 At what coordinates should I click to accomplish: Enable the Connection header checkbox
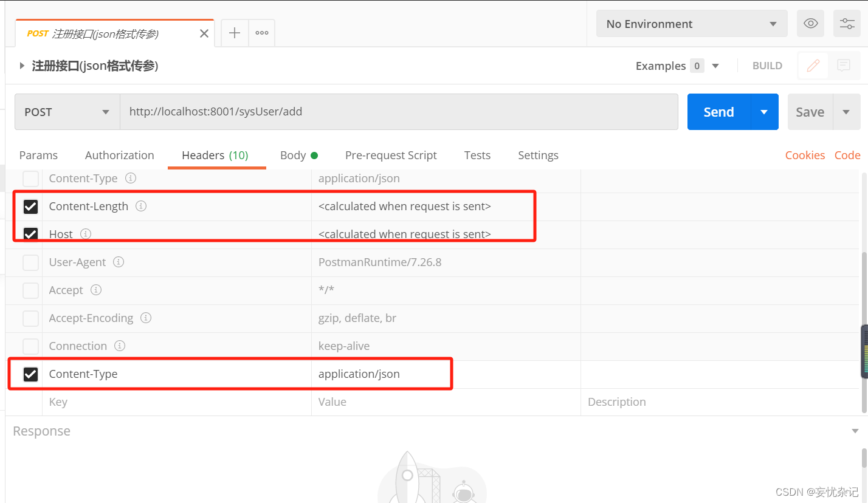click(30, 346)
